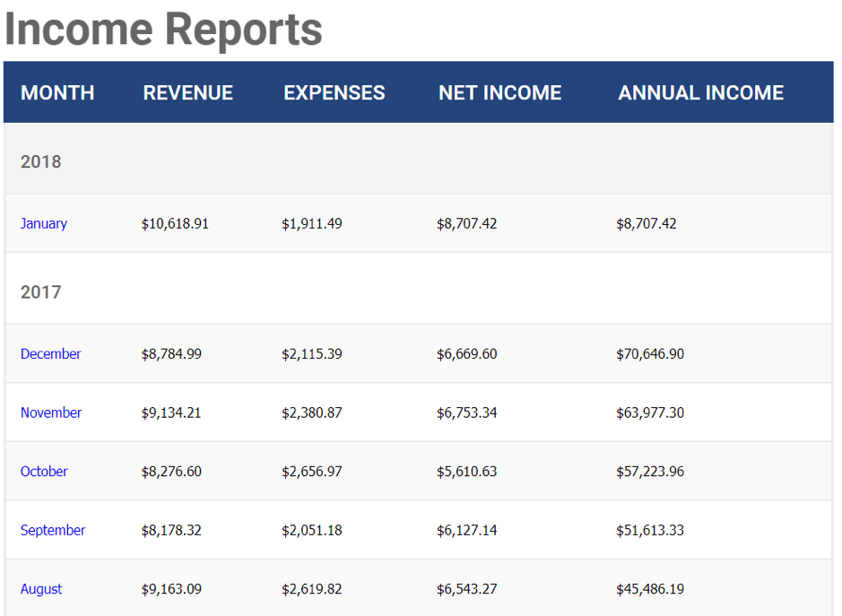Select the September report link

pyautogui.click(x=53, y=530)
